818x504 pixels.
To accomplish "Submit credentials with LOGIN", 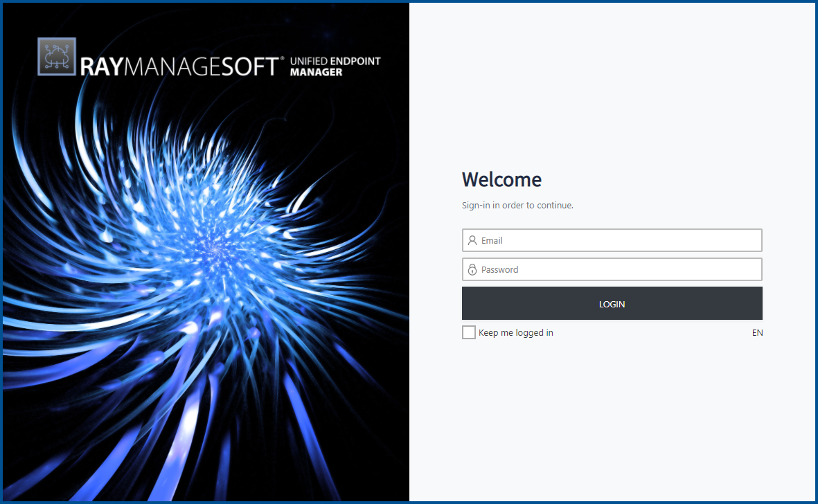I will (612, 303).
